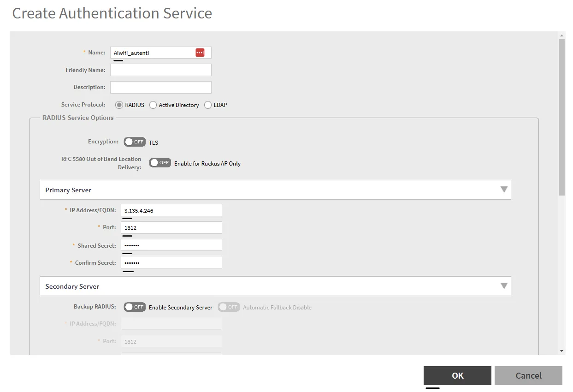Image resolution: width=573 pixels, height=392 pixels.
Task: Collapse the Secondary Server section arrow
Action: (504, 286)
